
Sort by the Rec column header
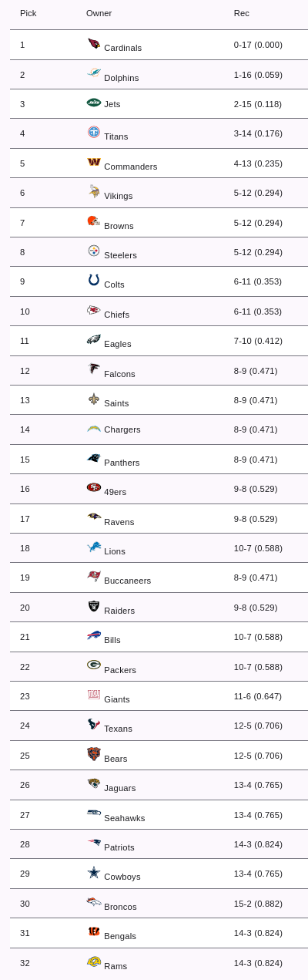click(x=242, y=13)
